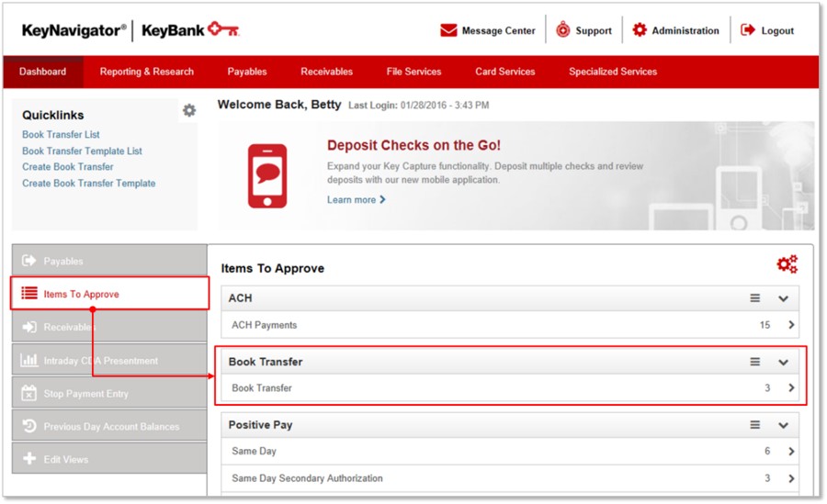This screenshot has height=504, width=827.
Task: Open the File Services menu
Action: pos(413,72)
